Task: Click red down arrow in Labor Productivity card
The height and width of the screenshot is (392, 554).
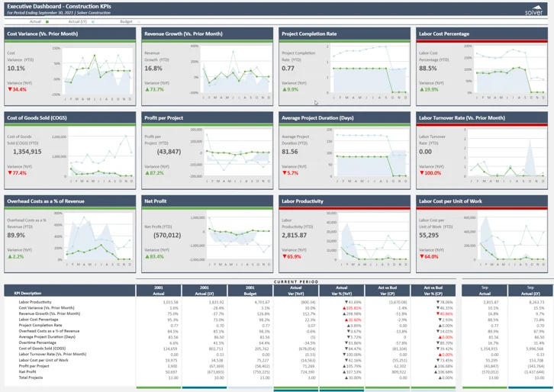Action: (x=284, y=257)
